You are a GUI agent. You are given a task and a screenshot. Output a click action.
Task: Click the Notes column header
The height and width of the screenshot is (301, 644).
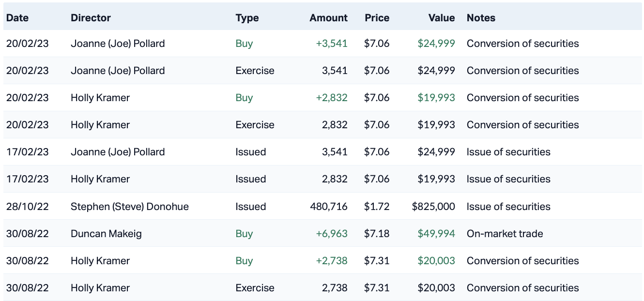pyautogui.click(x=481, y=18)
